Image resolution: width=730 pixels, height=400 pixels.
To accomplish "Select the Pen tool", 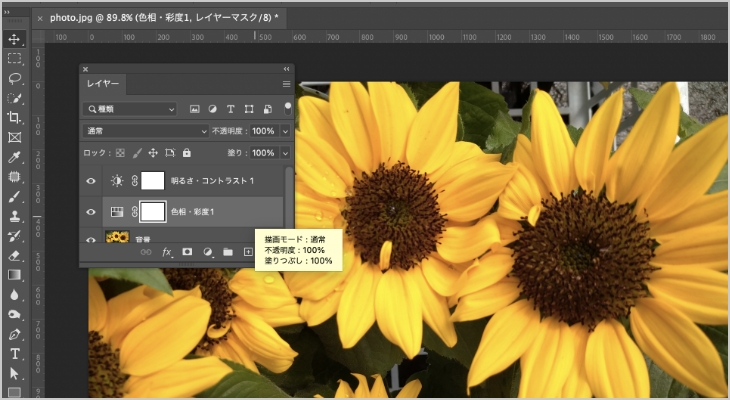I will 14,334.
